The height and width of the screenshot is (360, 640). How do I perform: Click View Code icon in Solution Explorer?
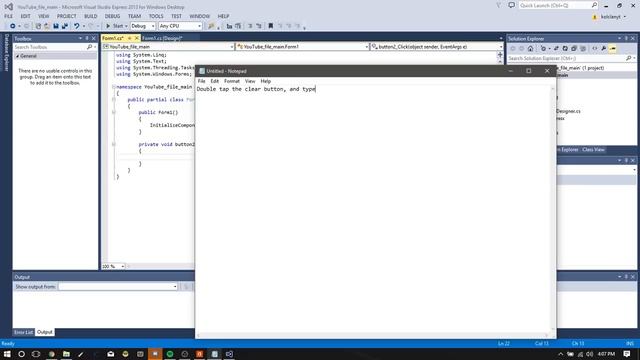tap(595, 49)
